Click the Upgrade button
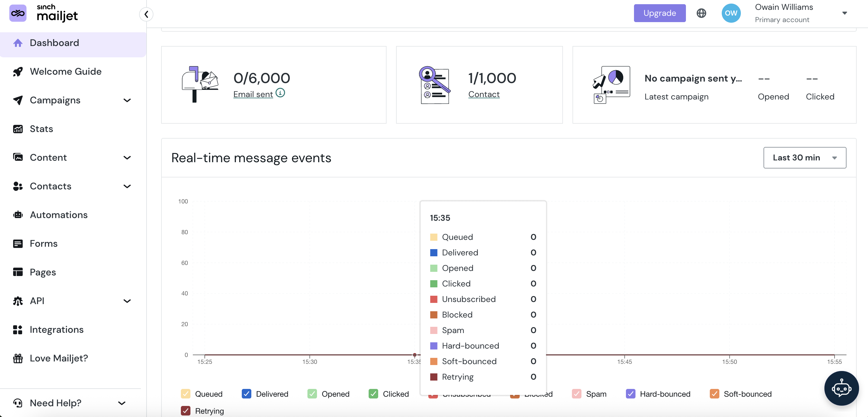The image size is (868, 417). click(x=659, y=13)
